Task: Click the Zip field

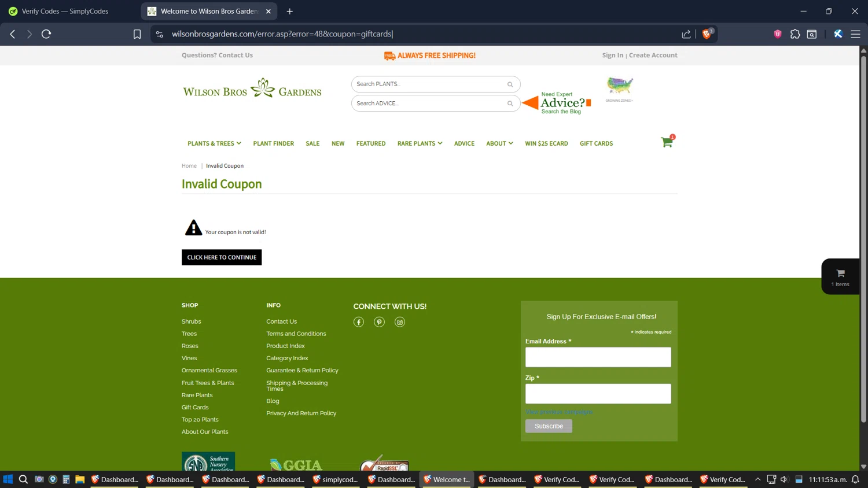Action: click(x=598, y=394)
